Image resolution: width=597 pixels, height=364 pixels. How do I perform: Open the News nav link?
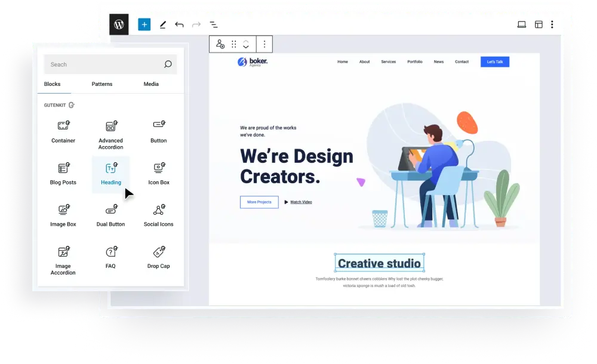tap(439, 61)
